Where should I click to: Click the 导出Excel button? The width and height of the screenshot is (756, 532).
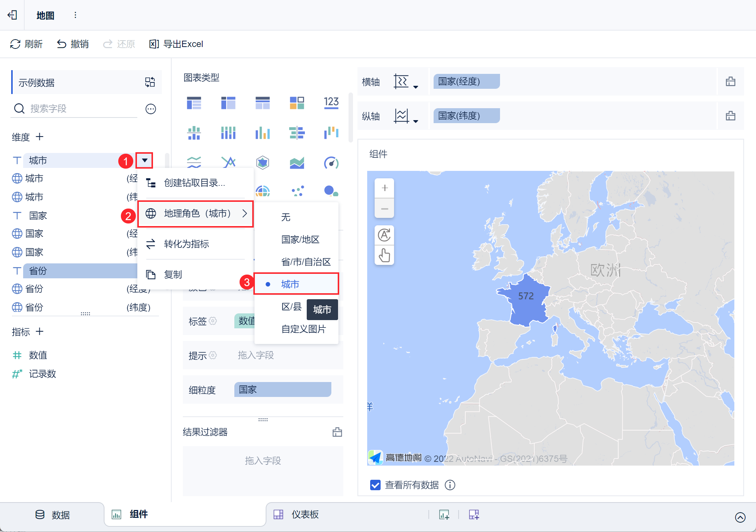(176, 44)
